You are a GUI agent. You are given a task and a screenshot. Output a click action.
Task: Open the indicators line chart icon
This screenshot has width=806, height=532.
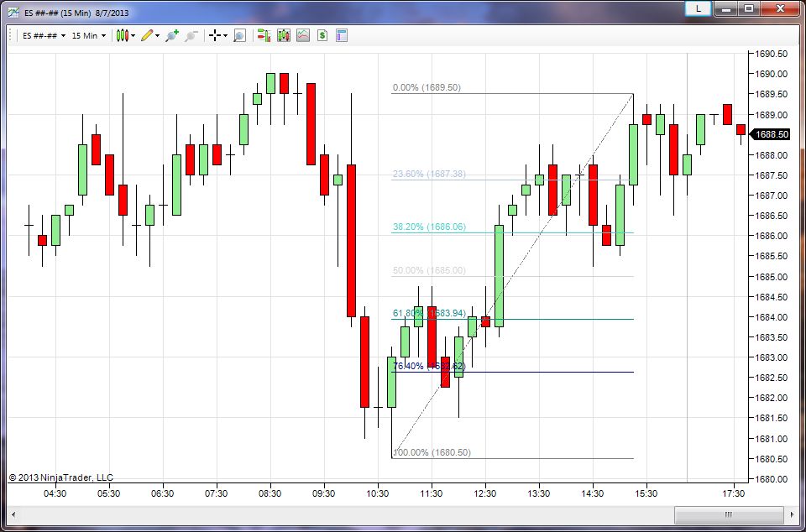[303, 35]
